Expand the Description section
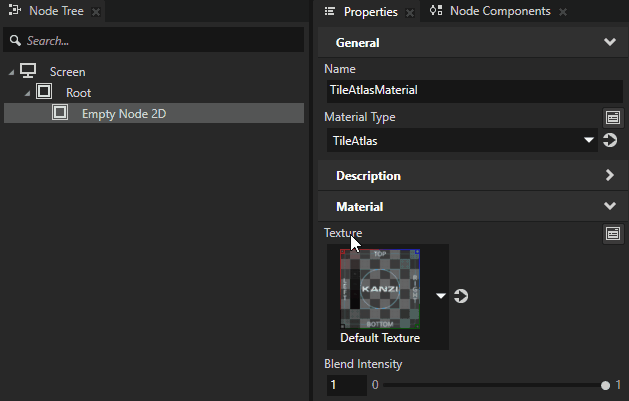The width and height of the screenshot is (629, 401). [x=610, y=175]
